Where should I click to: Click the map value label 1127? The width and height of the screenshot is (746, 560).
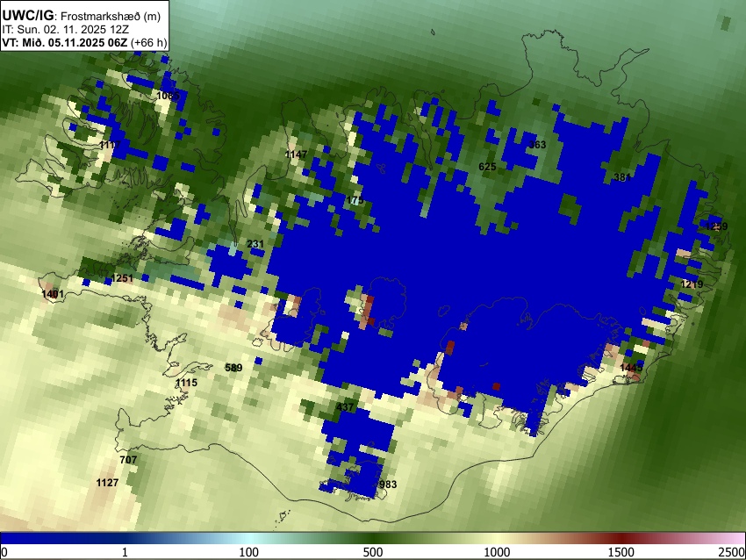107,483
